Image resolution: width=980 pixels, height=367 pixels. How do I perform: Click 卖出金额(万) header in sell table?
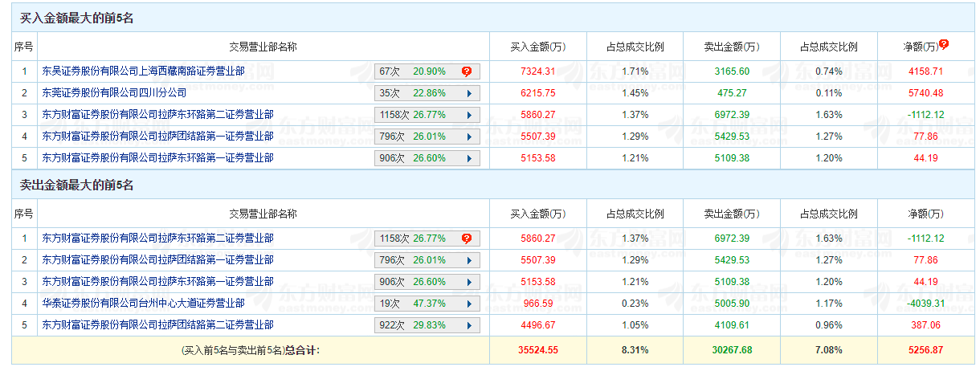click(x=731, y=214)
